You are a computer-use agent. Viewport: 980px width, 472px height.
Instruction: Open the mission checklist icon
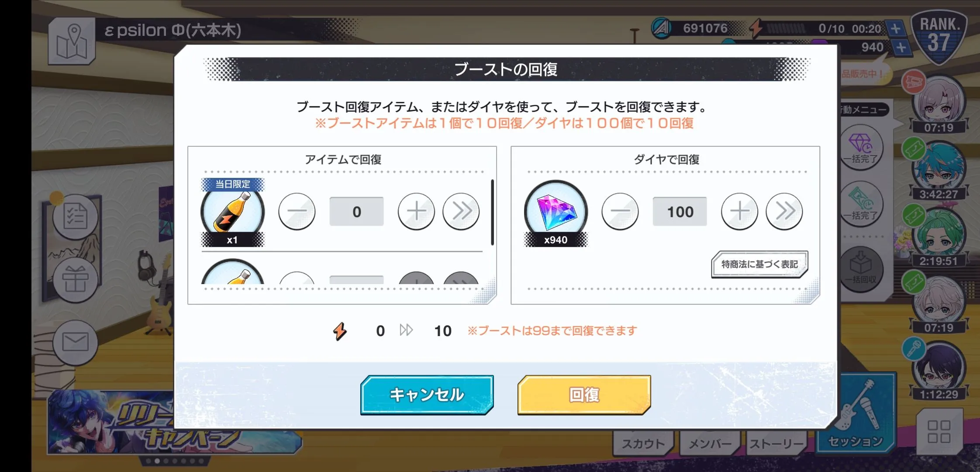pyautogui.click(x=75, y=217)
